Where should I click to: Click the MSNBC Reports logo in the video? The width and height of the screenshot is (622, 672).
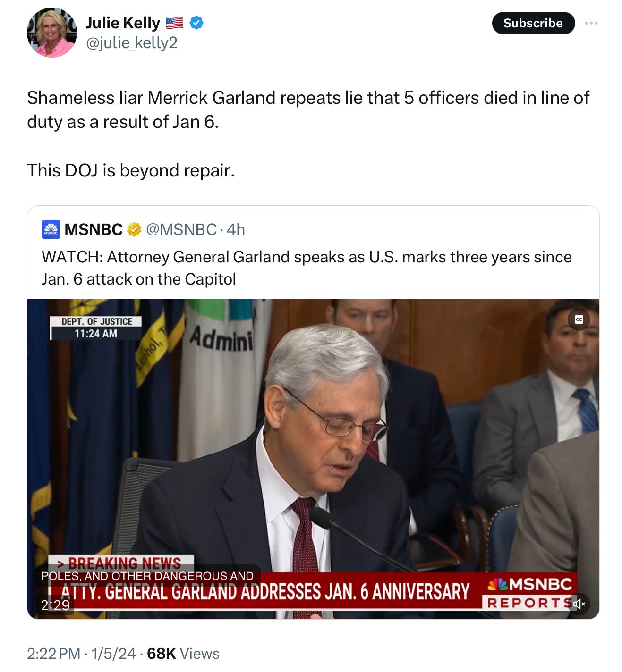pos(529,592)
